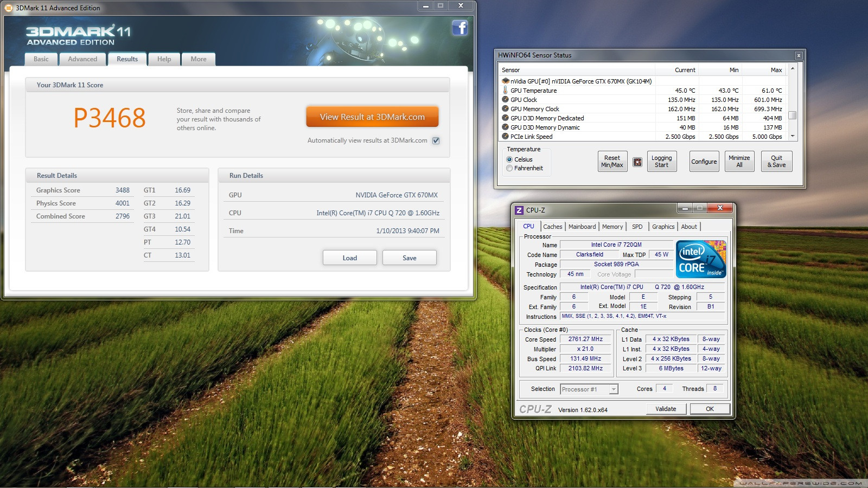Click the Graphics Score value 3488

[123, 190]
